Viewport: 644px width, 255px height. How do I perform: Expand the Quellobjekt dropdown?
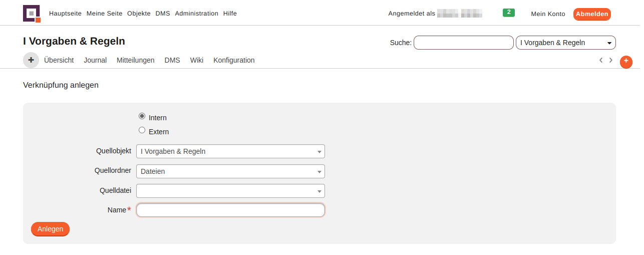230,151
